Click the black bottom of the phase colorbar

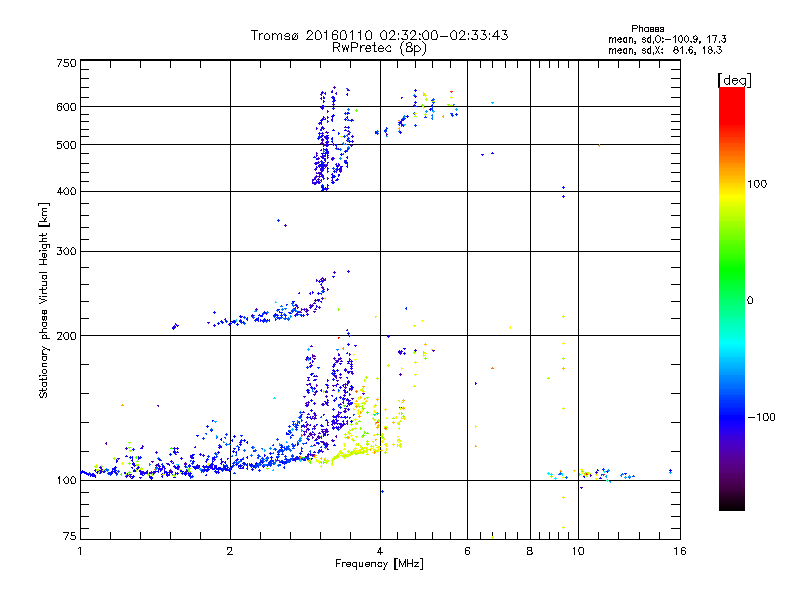pyautogui.click(x=732, y=505)
